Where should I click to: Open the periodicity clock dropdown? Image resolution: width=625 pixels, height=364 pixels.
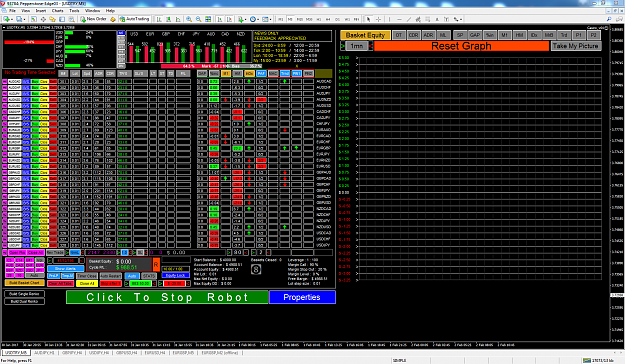(254, 19)
